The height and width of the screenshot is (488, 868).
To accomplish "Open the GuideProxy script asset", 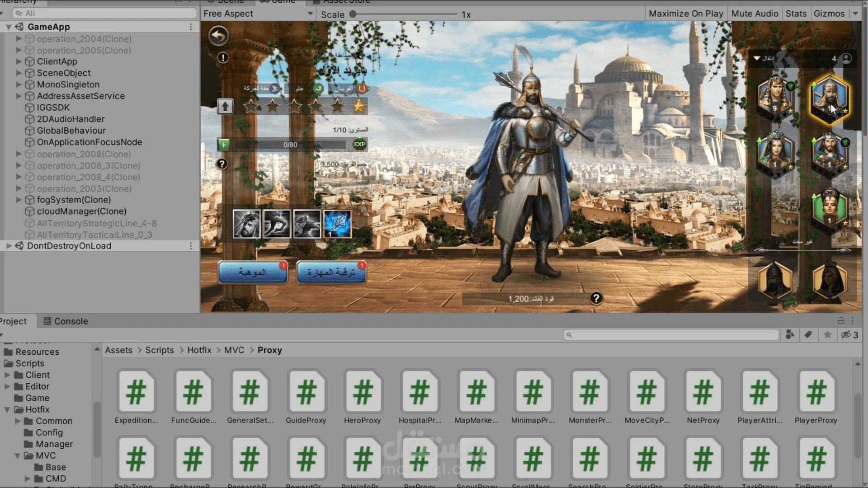I will (307, 392).
